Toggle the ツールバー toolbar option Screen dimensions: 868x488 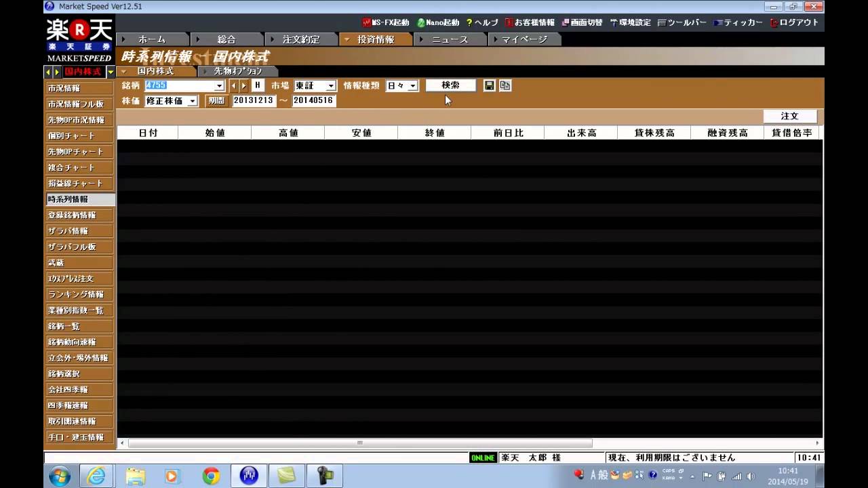[682, 22]
